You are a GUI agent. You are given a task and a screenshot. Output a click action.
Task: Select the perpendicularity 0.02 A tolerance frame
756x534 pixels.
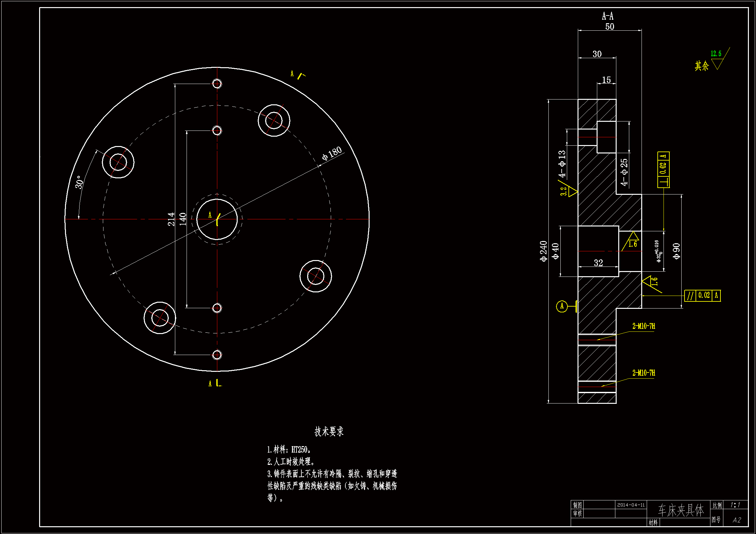pos(663,170)
